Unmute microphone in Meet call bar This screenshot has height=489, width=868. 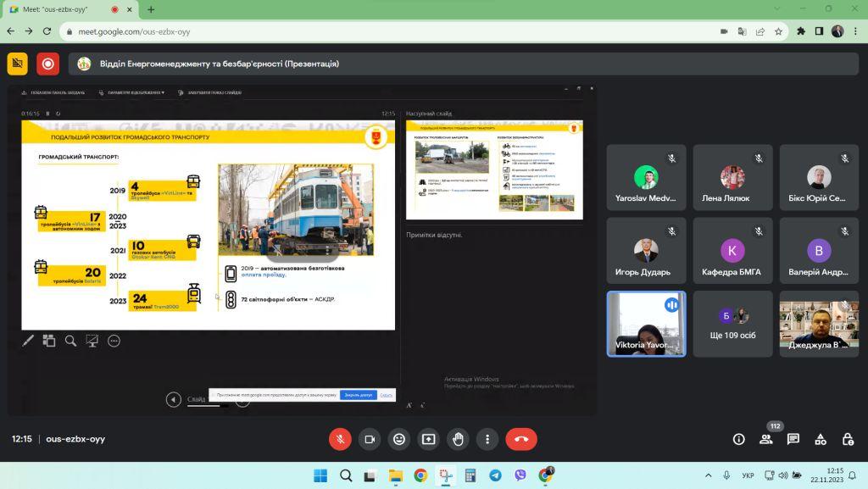tap(340, 439)
